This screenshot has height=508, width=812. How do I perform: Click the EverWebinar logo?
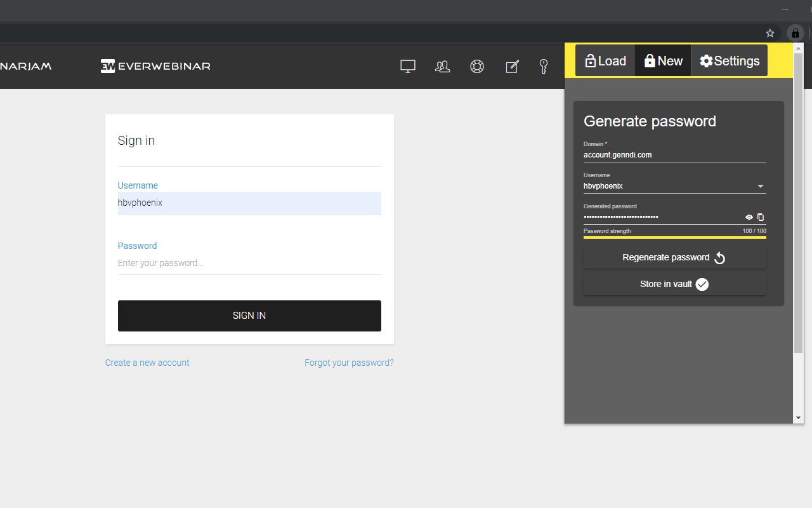[155, 66]
